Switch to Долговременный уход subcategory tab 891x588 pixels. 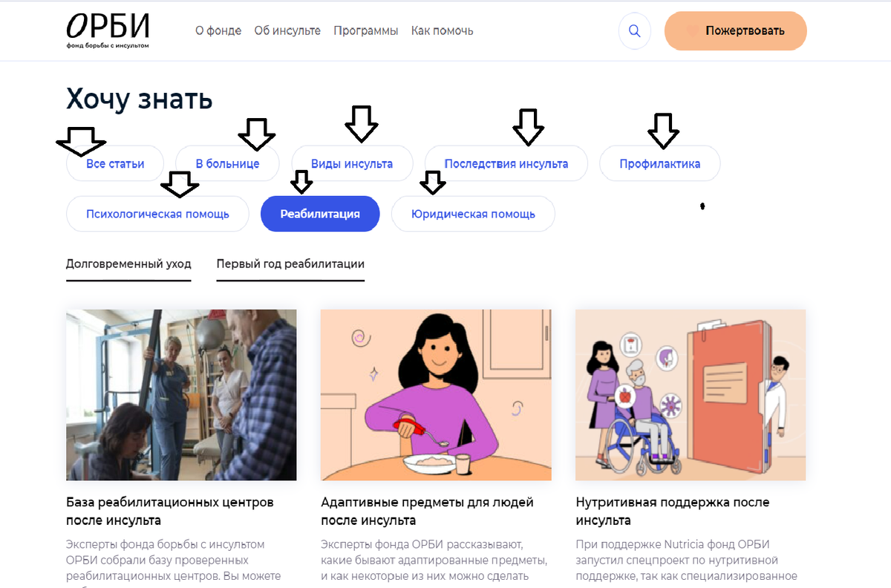pos(128,264)
